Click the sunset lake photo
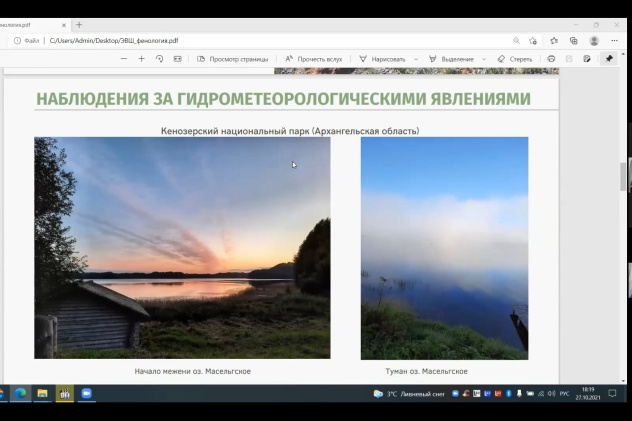This screenshot has width=632, height=421. [x=182, y=248]
